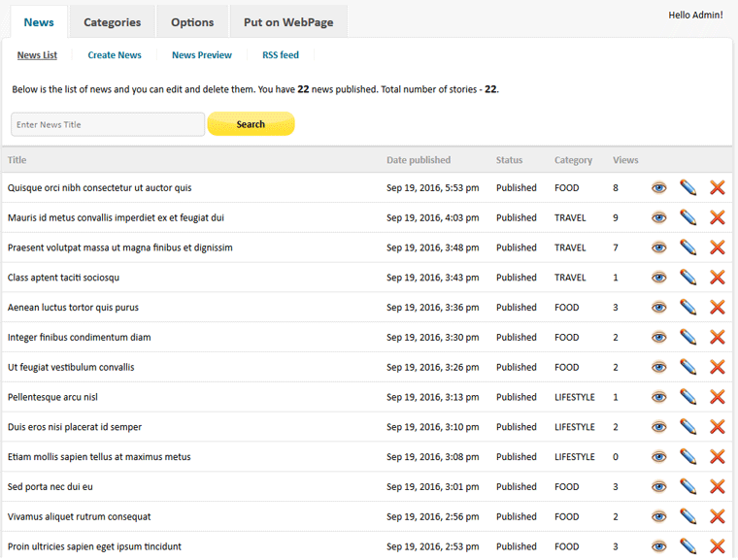This screenshot has height=560, width=738.
Task: Delete 'Praesent volutpat massa' news entry
Action: point(718,247)
